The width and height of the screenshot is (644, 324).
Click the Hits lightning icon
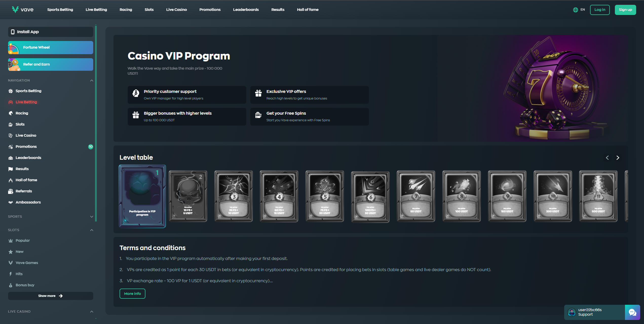point(11,274)
